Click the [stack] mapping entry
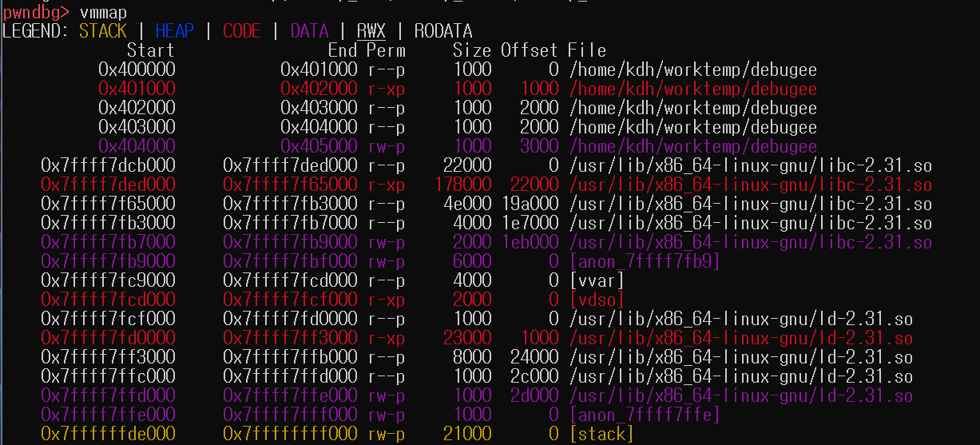The width and height of the screenshot is (980, 445). coord(601,434)
